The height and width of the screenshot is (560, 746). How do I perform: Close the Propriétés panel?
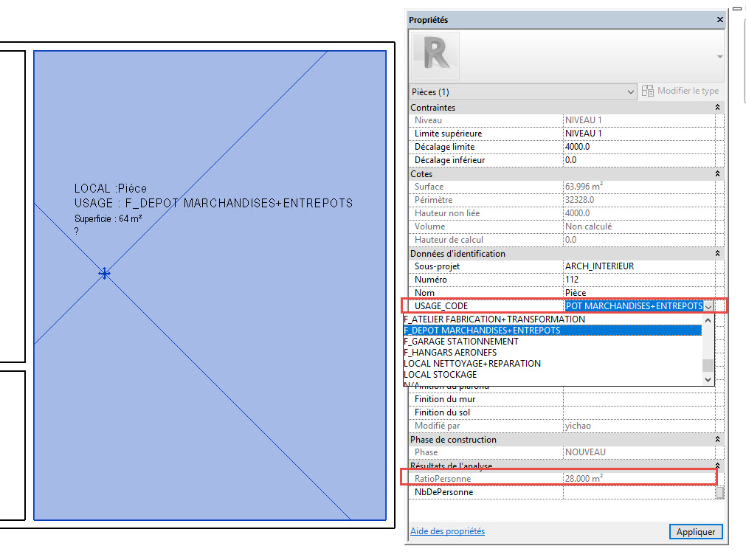720,19
